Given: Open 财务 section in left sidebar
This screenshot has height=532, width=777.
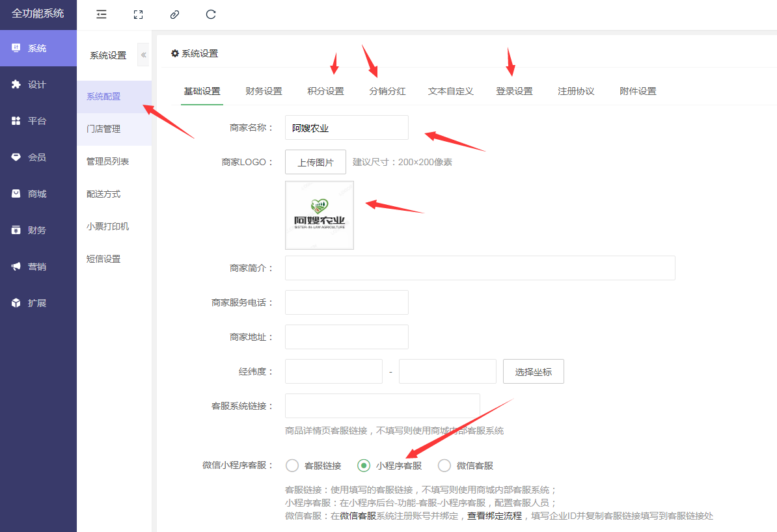Looking at the screenshot, I should (38, 230).
